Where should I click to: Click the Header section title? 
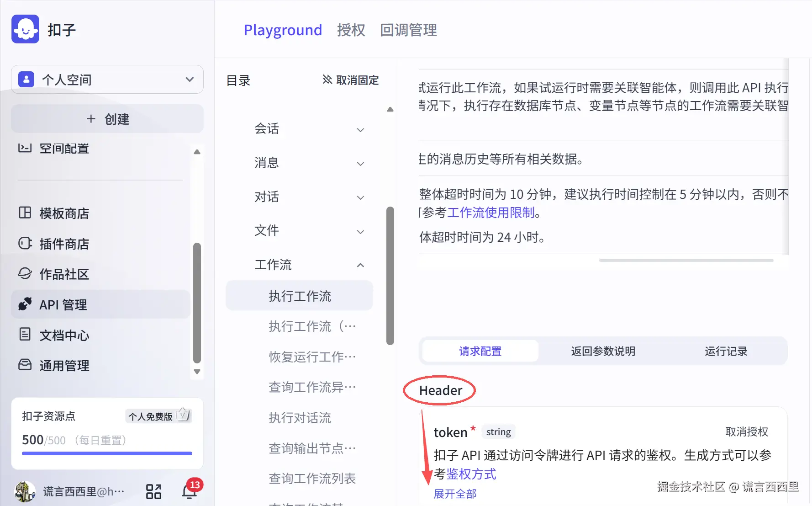click(441, 390)
